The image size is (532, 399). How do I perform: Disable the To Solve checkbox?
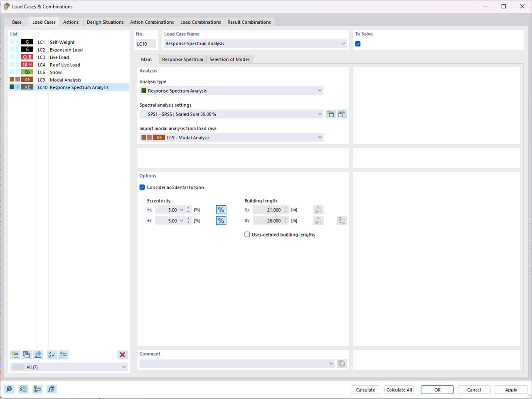[358, 43]
